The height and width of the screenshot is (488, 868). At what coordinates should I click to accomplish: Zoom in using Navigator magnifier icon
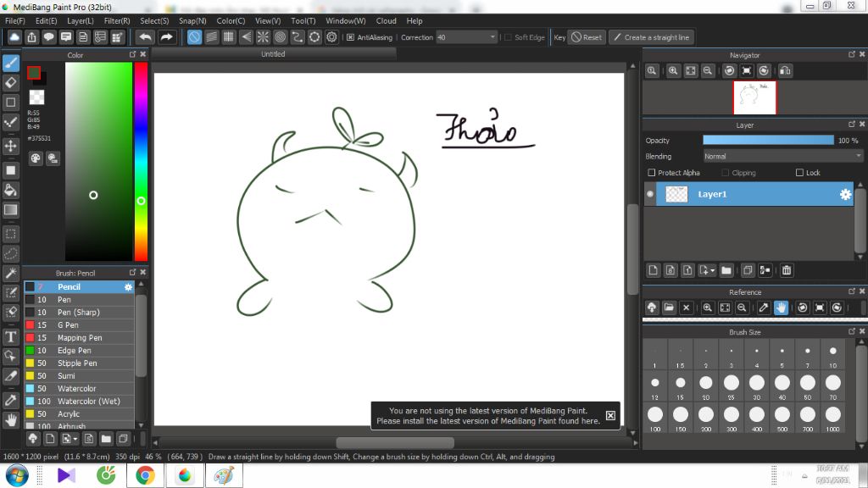coord(673,71)
